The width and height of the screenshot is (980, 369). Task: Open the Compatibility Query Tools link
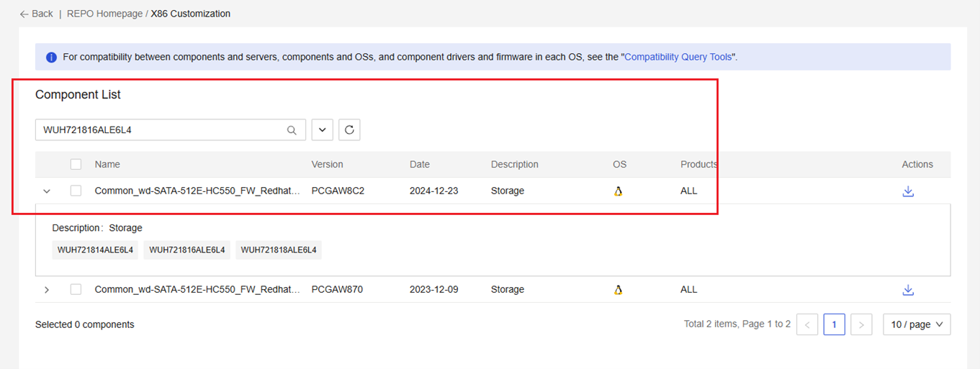[x=678, y=57]
